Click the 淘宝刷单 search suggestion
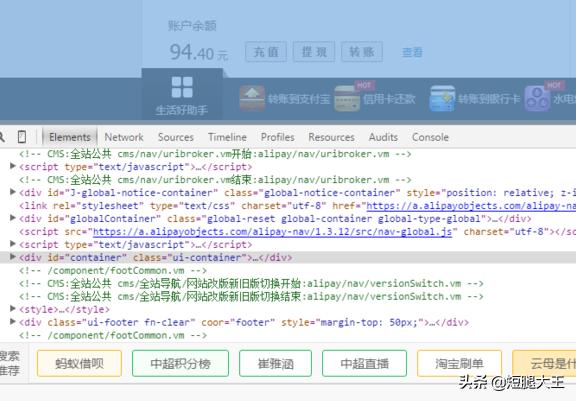Viewport: 576px width, 401px height. click(460, 364)
